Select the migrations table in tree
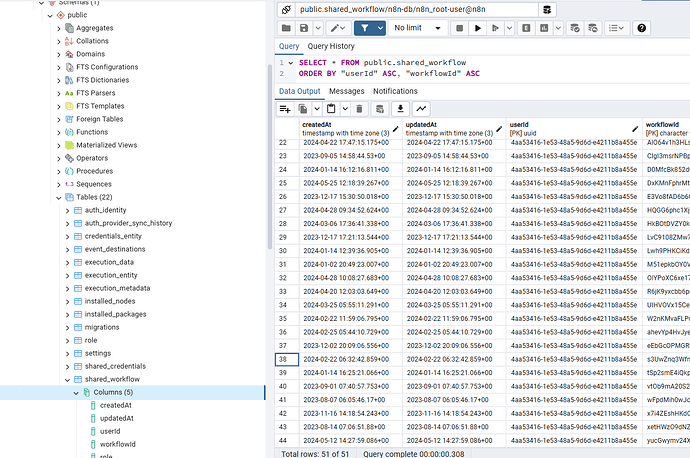Screen dimensions: 690x458 (x=102, y=327)
